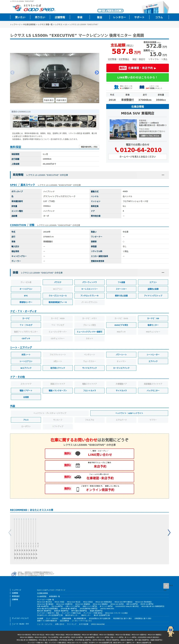The image size is (179, 644).
Task: Open the 買いたい menu
Action: 20,17
